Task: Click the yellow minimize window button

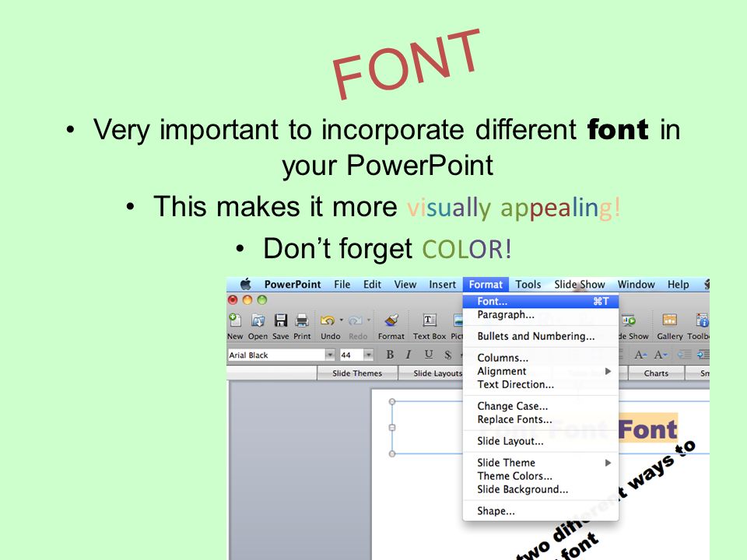Action: (x=247, y=300)
